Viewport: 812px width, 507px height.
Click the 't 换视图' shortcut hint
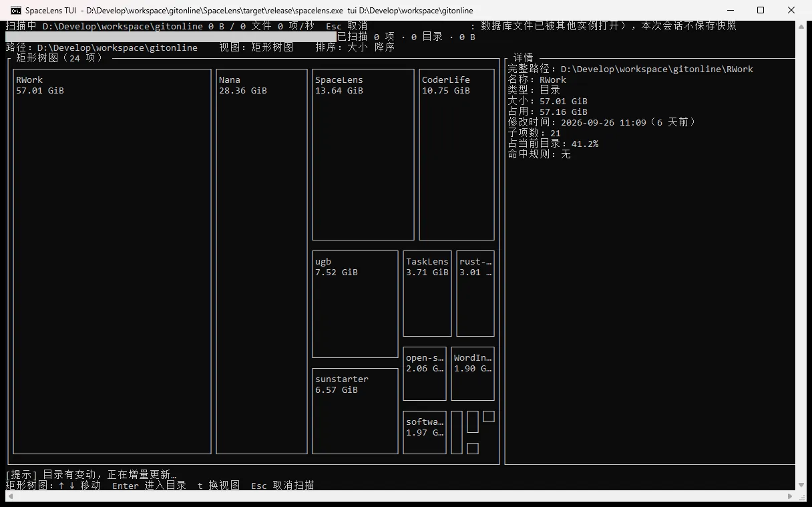(218, 486)
